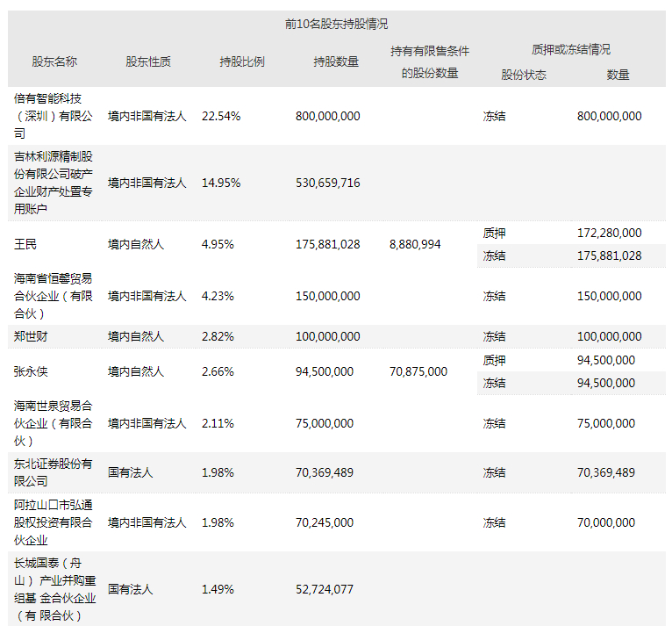Click 国有法人 in the 东北证券 row
This screenshot has height=626, width=672.
coord(131,472)
